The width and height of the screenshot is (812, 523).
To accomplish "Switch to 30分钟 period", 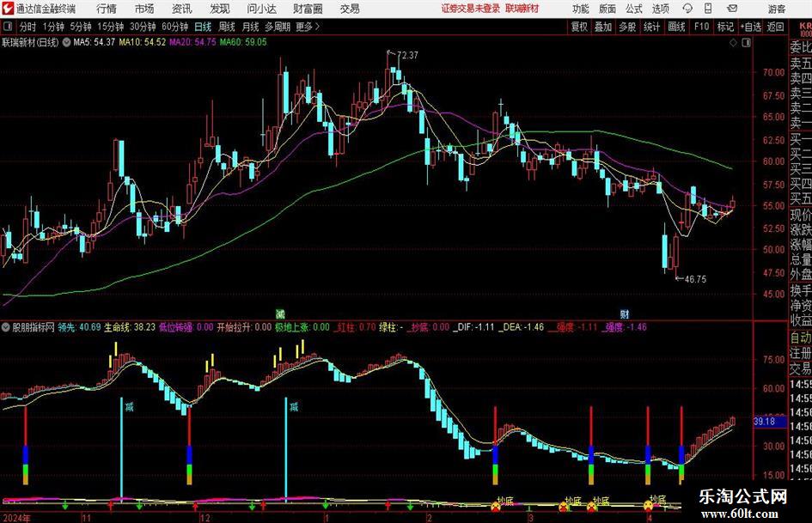I will tap(143, 27).
